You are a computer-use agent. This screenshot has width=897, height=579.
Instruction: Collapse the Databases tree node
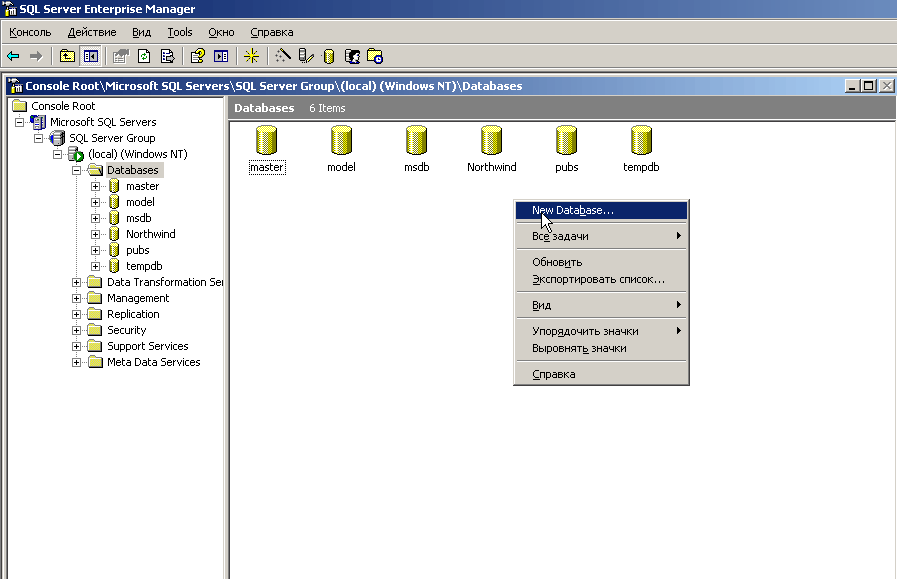pyautogui.click(x=77, y=170)
